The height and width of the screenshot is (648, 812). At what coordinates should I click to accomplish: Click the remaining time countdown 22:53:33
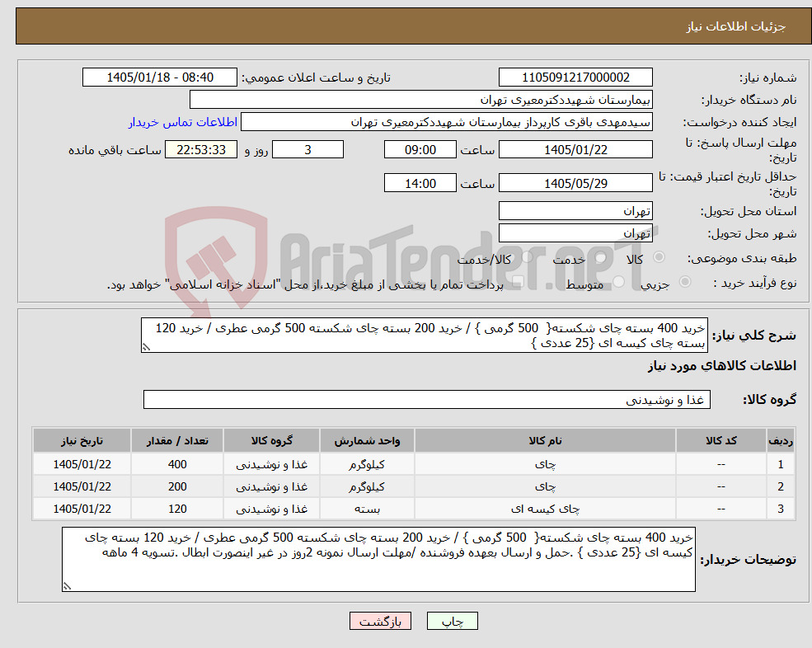point(201,150)
